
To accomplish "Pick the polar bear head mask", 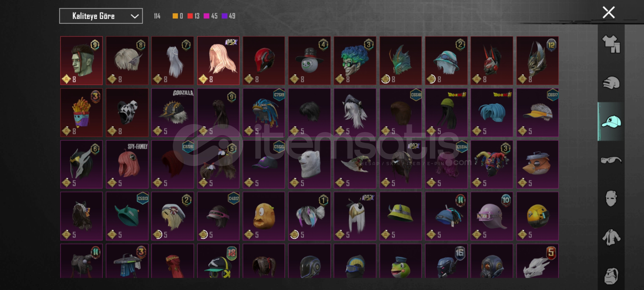I will 309,164.
